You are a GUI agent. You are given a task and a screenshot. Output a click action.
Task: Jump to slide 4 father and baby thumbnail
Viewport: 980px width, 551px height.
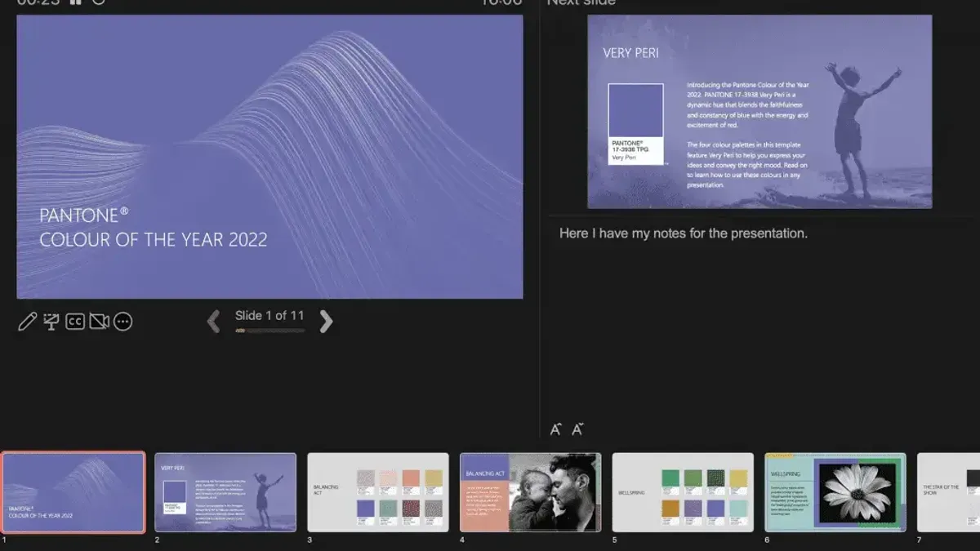tap(531, 492)
